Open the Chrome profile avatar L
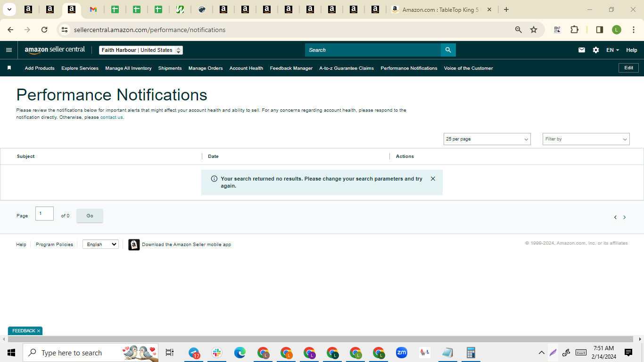The width and height of the screenshot is (644, 362). 617,30
